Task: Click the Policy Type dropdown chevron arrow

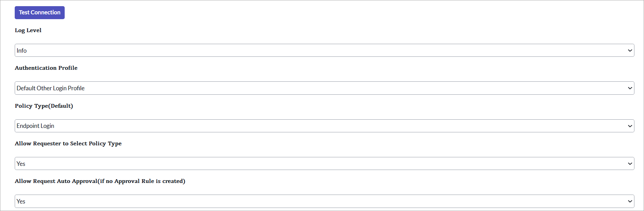Action: click(x=630, y=126)
